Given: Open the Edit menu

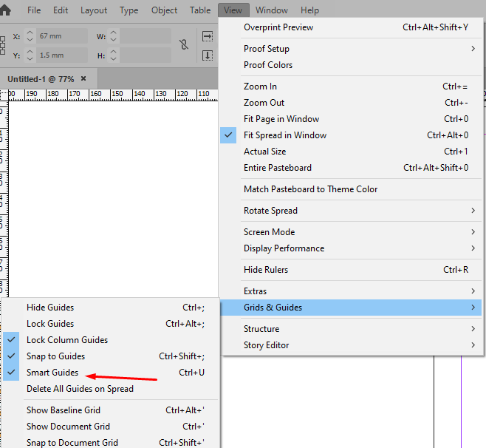Looking at the screenshot, I should click(x=61, y=10).
